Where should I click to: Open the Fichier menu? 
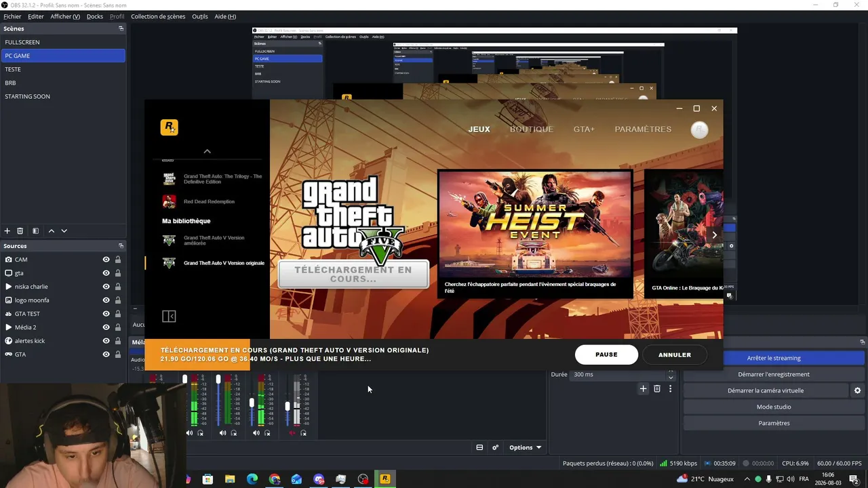click(12, 16)
